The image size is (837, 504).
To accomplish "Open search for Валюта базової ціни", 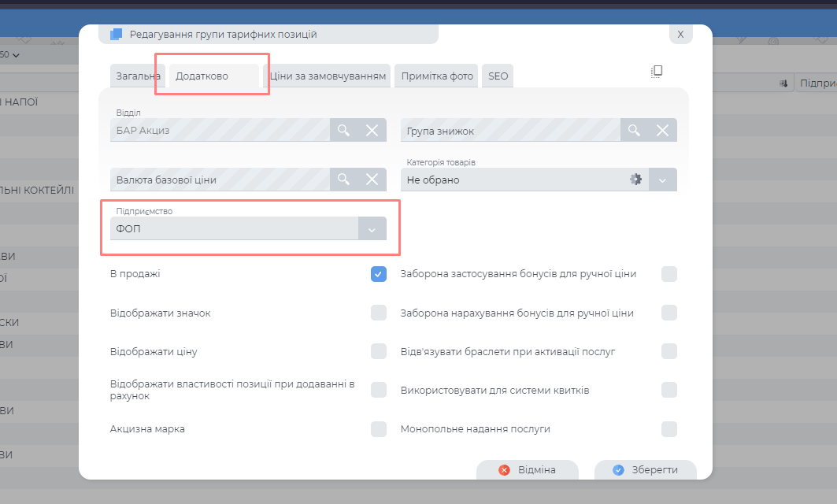I will (x=343, y=180).
